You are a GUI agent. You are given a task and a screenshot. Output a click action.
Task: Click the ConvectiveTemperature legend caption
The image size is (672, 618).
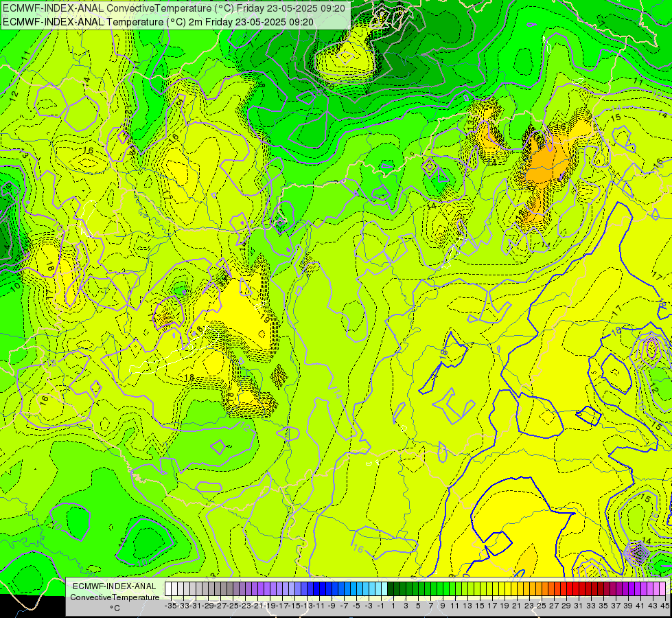[115, 597]
